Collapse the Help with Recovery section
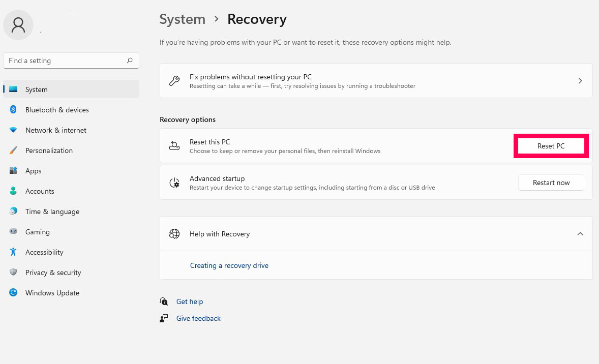Screen dimensions: 599x364 tap(580, 234)
